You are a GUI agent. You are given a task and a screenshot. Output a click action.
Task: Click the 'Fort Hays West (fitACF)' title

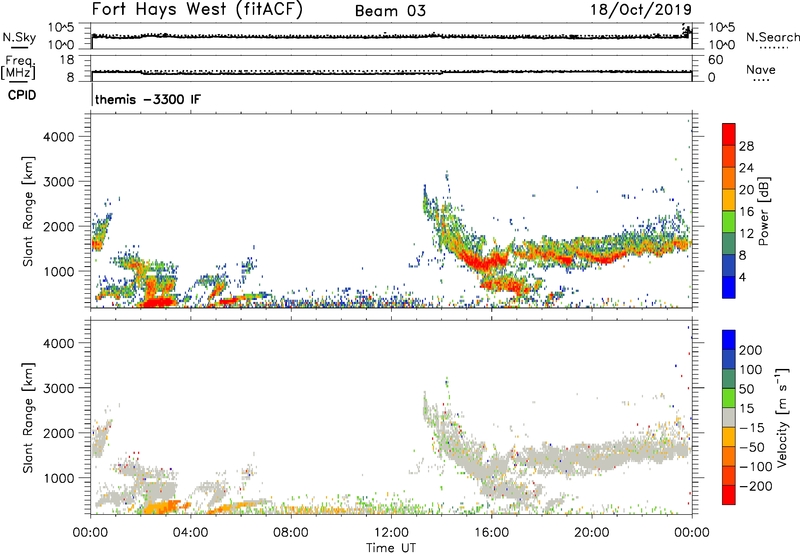click(x=197, y=10)
